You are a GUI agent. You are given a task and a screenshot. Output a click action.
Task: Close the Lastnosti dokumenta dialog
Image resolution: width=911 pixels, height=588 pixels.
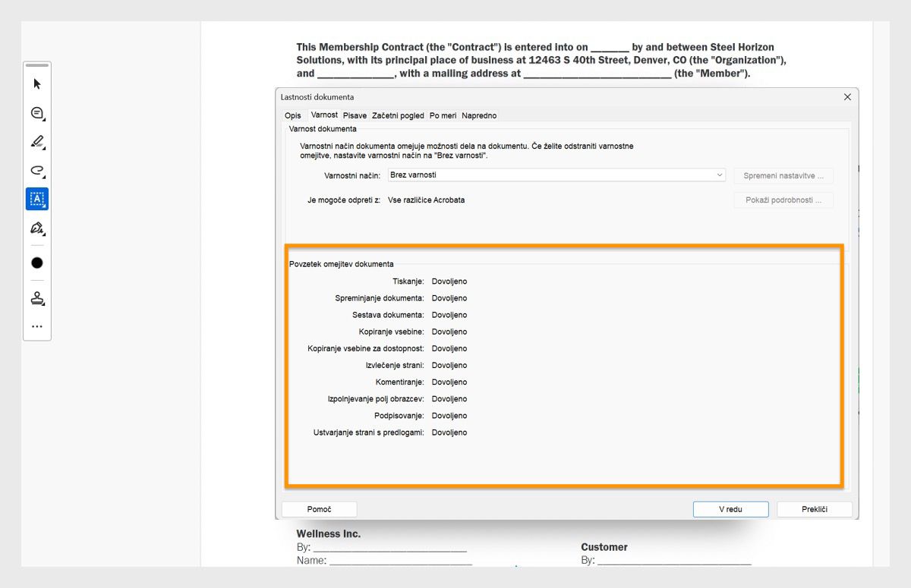tap(847, 97)
